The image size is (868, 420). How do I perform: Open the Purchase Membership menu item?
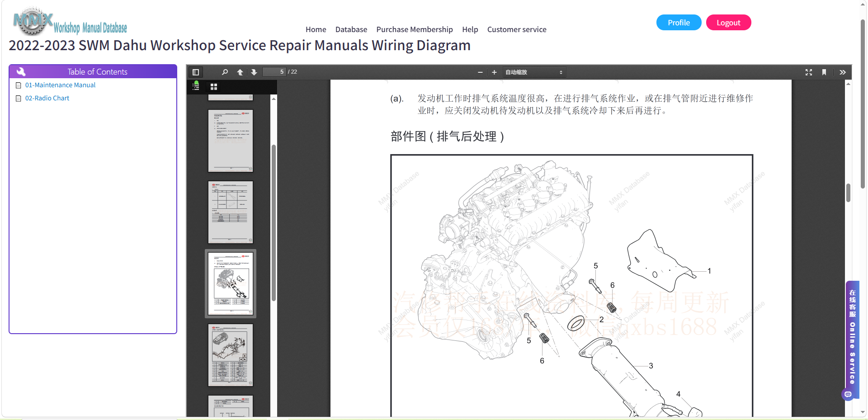(x=415, y=29)
